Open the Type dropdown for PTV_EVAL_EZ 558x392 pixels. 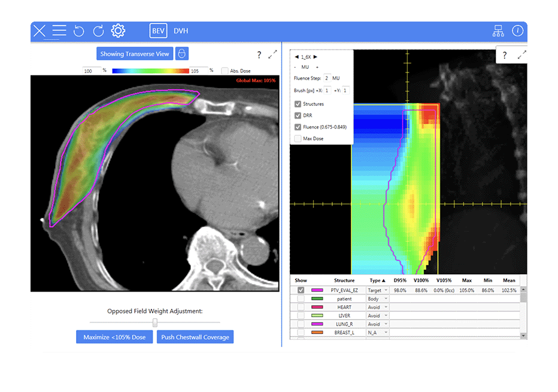click(378, 290)
